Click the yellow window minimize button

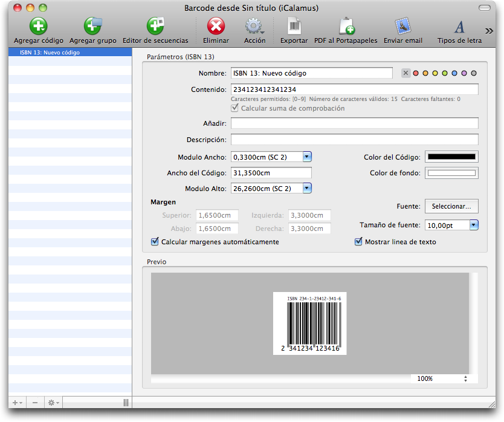(30, 8)
